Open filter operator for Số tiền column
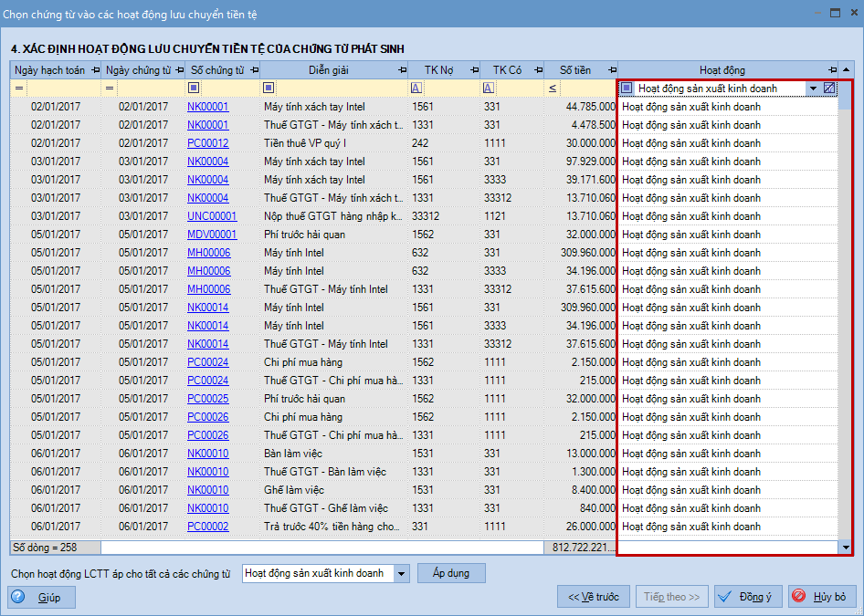Viewport: 864px width, 616px height. 553,89
